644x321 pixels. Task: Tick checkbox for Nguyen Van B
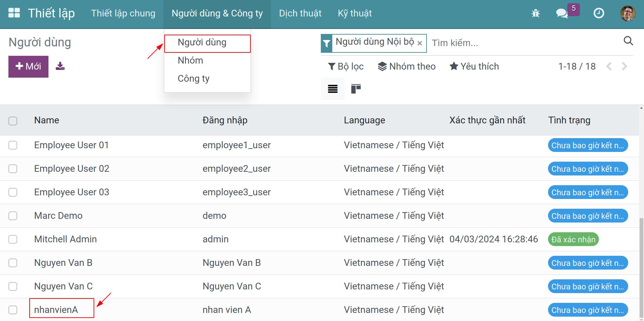tap(13, 263)
